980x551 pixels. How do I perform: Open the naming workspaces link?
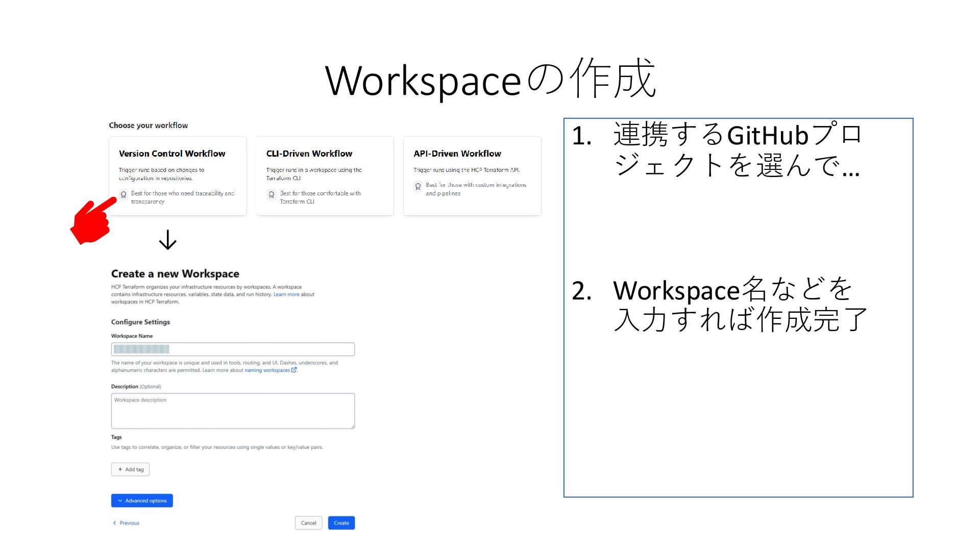point(267,370)
